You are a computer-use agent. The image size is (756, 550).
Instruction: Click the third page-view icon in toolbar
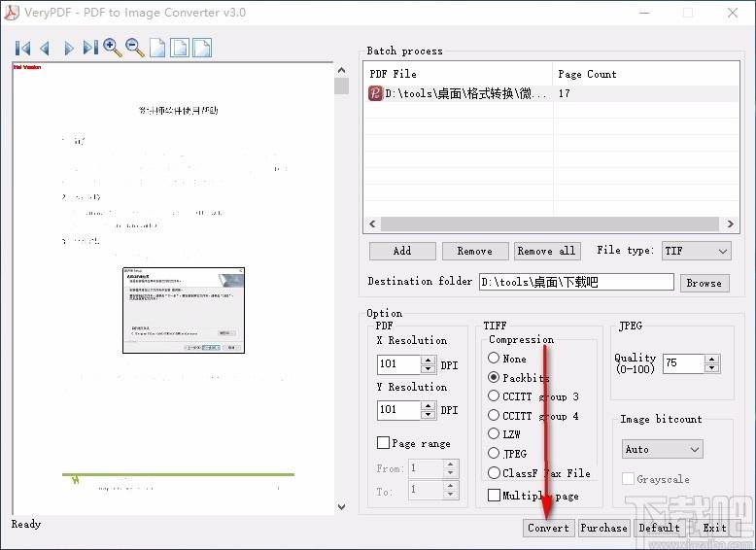202,48
